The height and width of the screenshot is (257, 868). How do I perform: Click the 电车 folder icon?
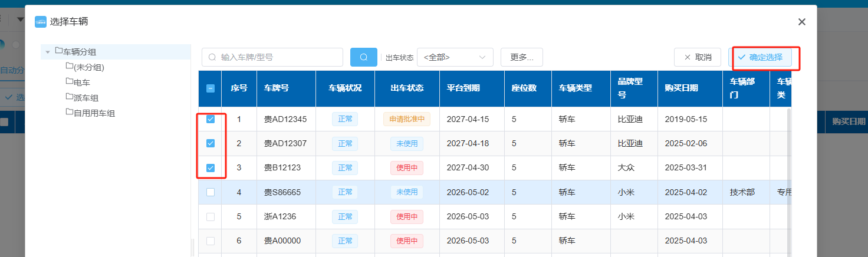pos(70,81)
